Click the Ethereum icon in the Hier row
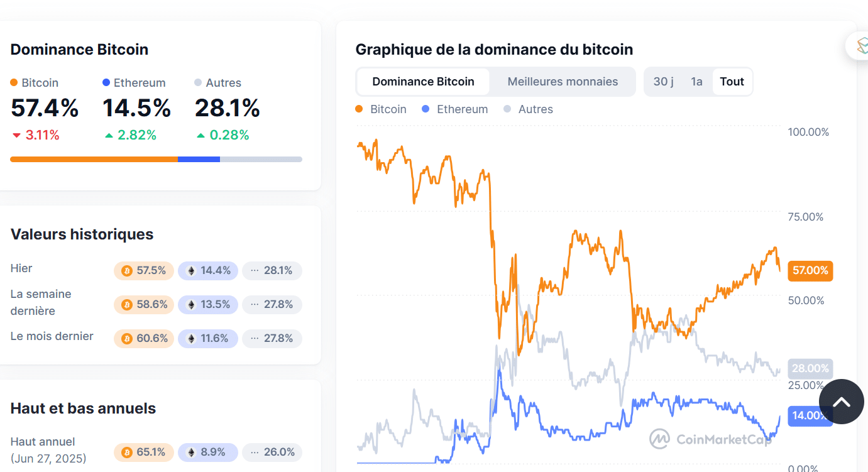Viewport: 868px width, 472px height. [x=191, y=271]
